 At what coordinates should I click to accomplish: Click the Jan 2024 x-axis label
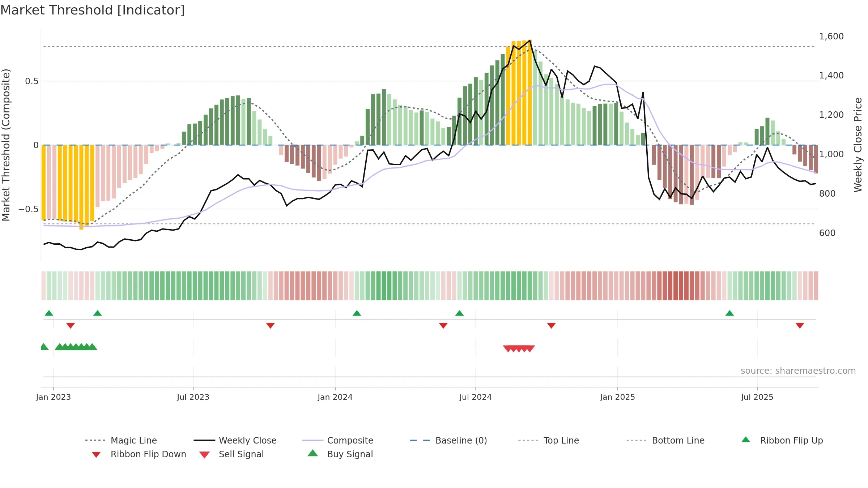(x=335, y=397)
